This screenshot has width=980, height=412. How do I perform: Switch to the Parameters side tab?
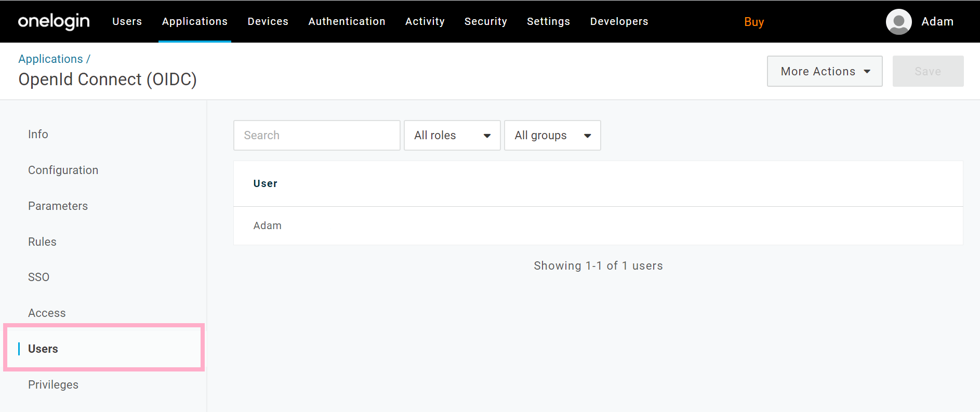click(x=58, y=206)
